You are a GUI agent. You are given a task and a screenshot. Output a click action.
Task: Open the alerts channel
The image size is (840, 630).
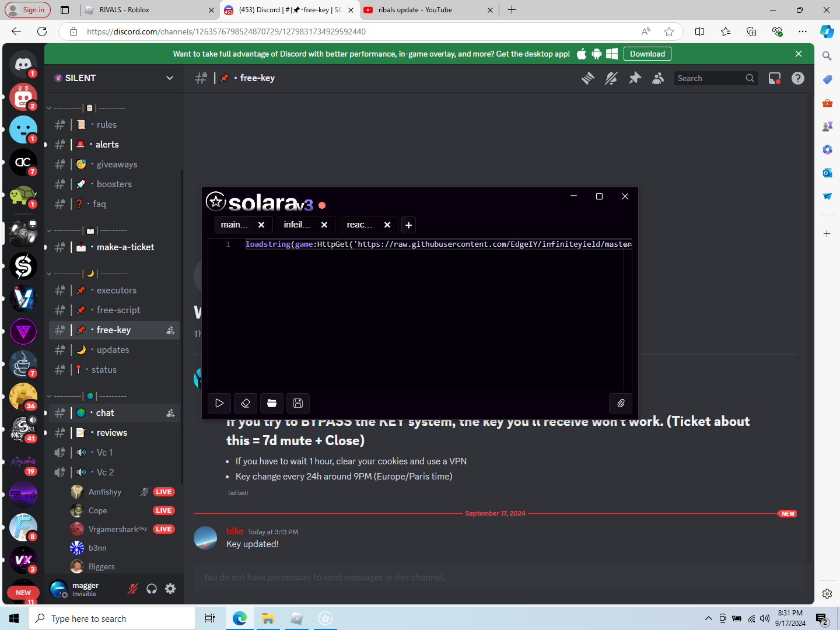(114, 145)
